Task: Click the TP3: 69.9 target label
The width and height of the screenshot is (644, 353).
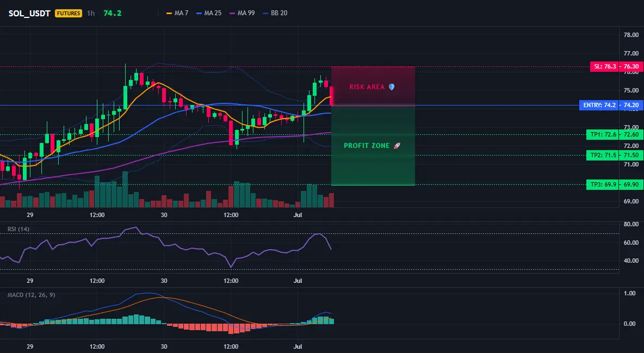Action: [603, 184]
